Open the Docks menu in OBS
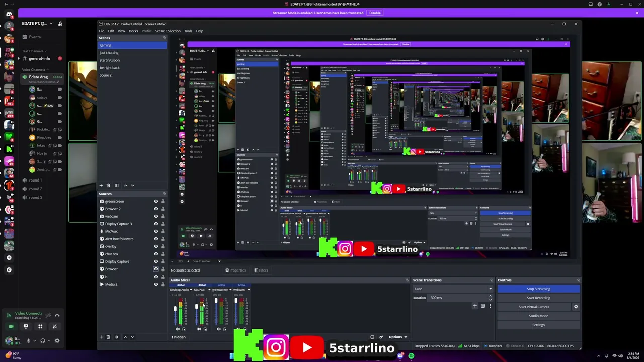 click(x=133, y=31)
